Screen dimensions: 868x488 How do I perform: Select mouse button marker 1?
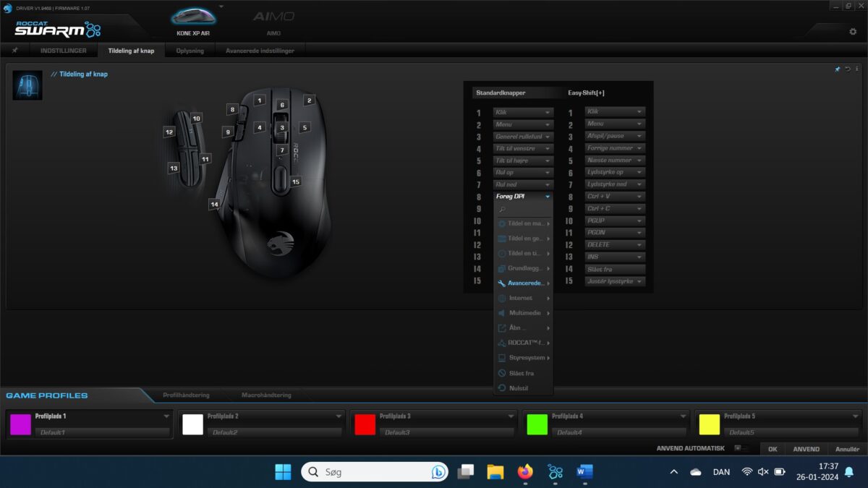(x=260, y=100)
